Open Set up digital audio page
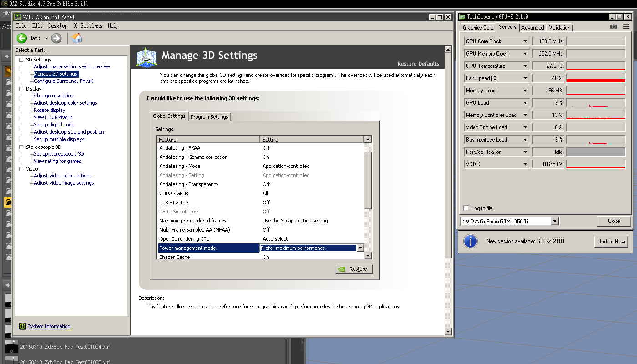 [55, 125]
